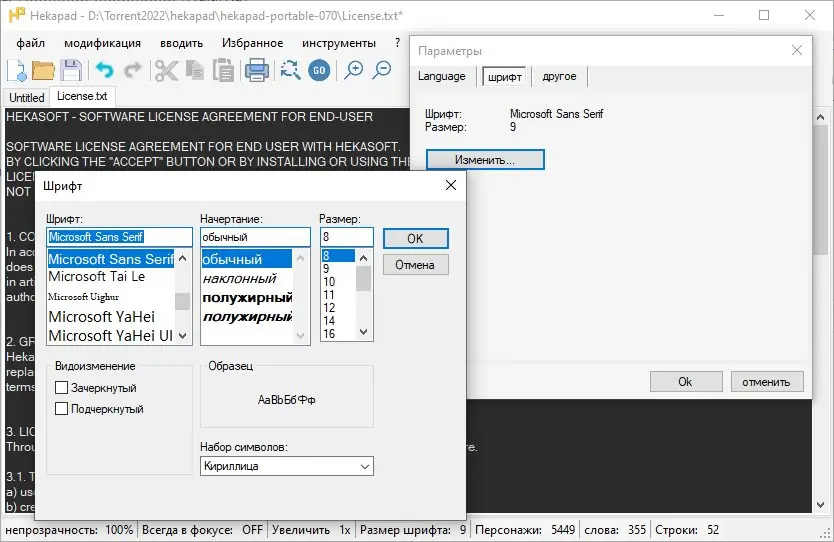Open the модификация menu

point(103,43)
